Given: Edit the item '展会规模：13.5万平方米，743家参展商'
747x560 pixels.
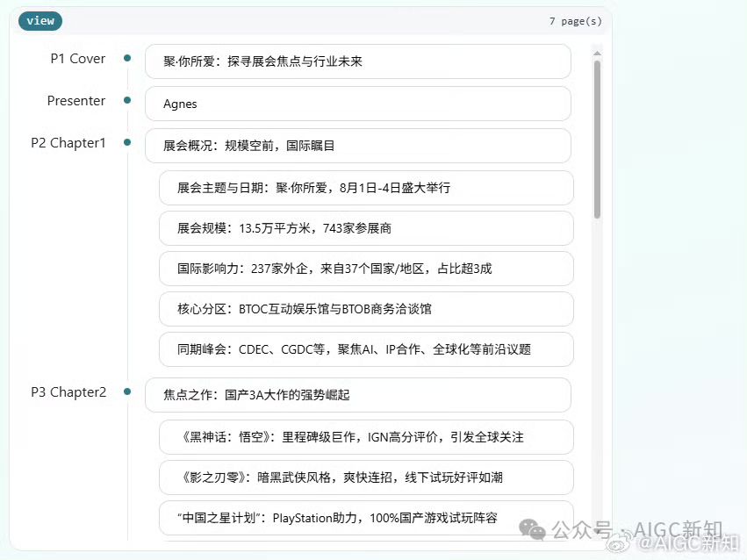Looking at the screenshot, I should (x=366, y=228).
